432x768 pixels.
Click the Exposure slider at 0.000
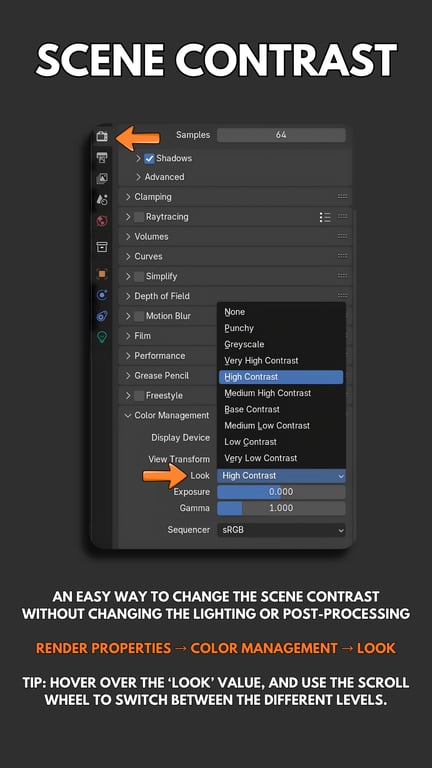(x=281, y=492)
